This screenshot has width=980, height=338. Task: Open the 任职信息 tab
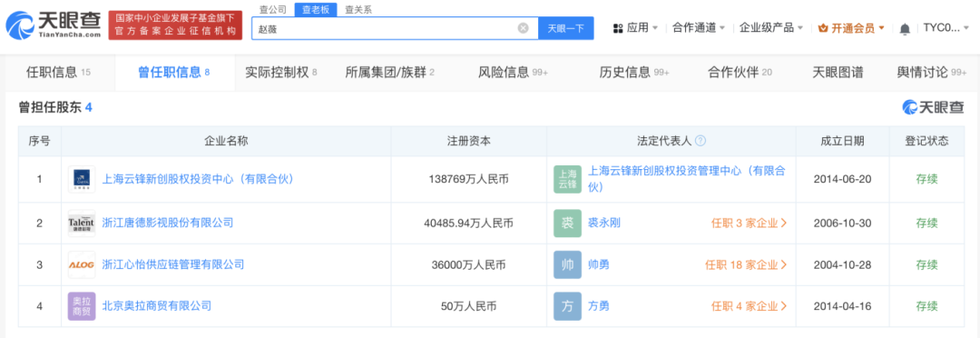pyautogui.click(x=59, y=72)
